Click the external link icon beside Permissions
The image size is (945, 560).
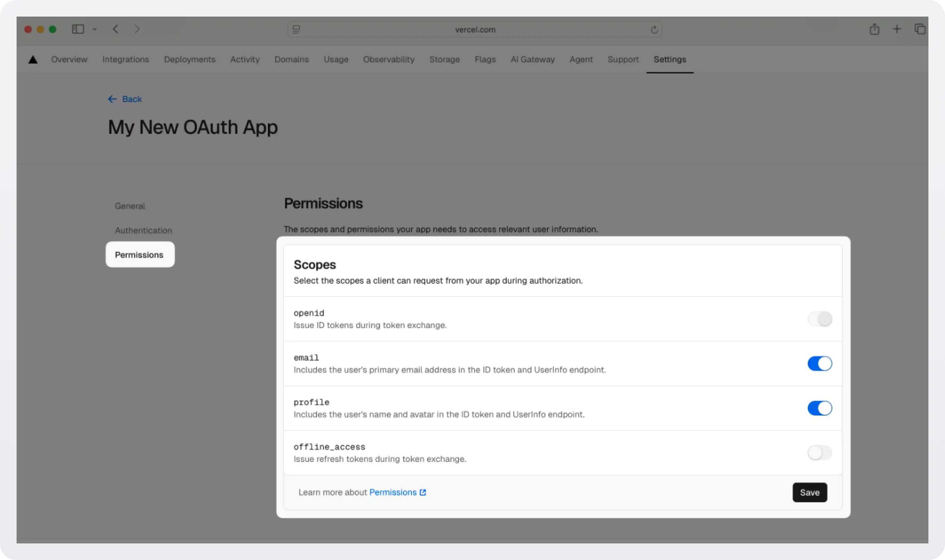423,492
